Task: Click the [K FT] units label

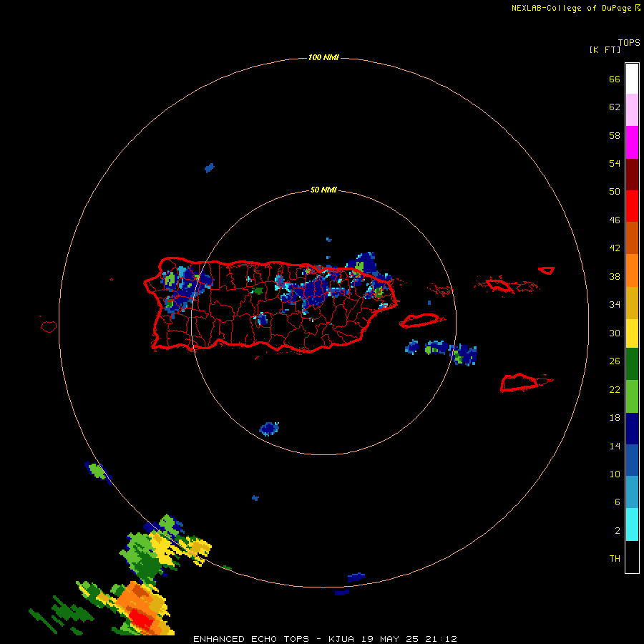Action: pyautogui.click(x=605, y=49)
